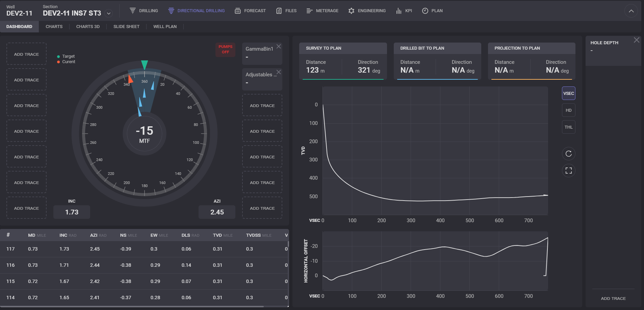Switch chart to THL view
Viewport: 644px width, 310px height.
(568, 127)
